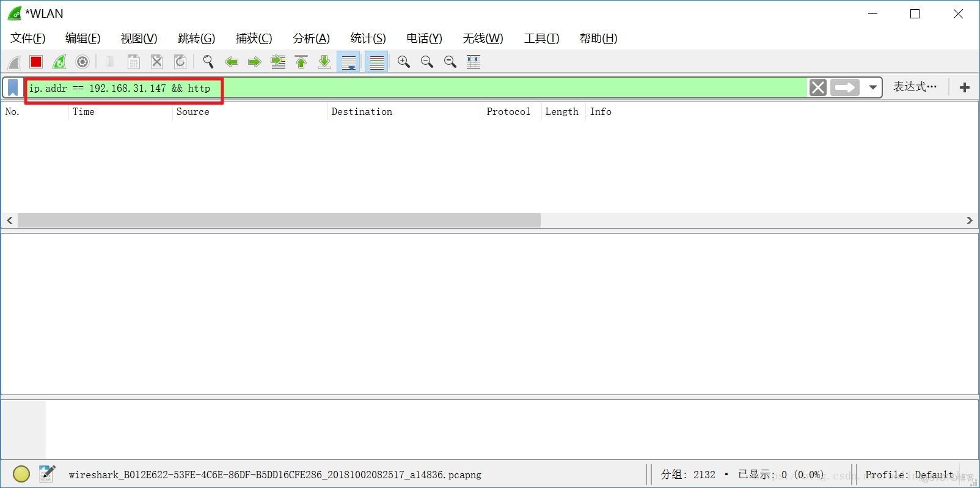Image resolution: width=980 pixels, height=488 pixels.
Task: Open the 表达式 expression builder
Action: tap(915, 87)
